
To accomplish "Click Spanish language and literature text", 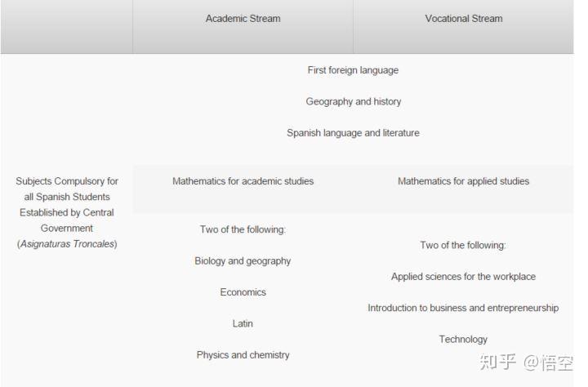I will (353, 133).
